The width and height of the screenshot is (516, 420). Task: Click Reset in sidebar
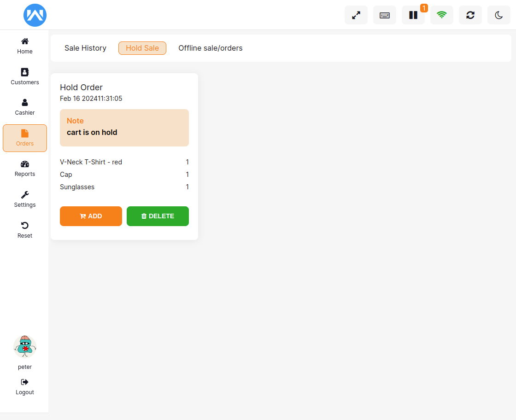[25, 230]
